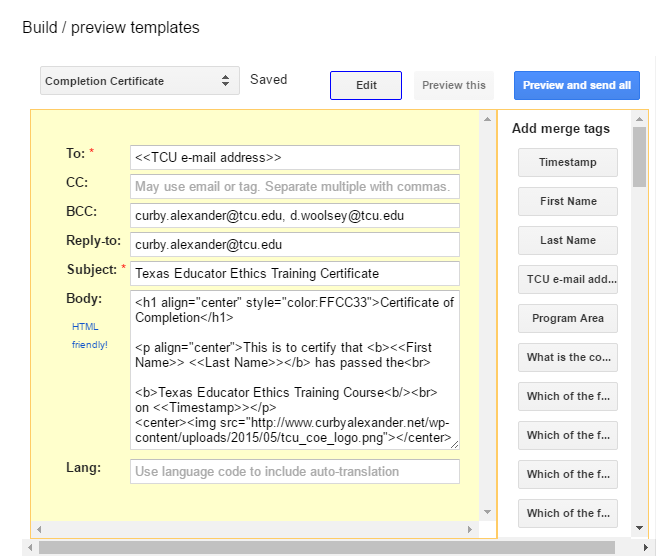
Task: Click right arrow of bottom page scrollbar
Action: click(x=646, y=547)
